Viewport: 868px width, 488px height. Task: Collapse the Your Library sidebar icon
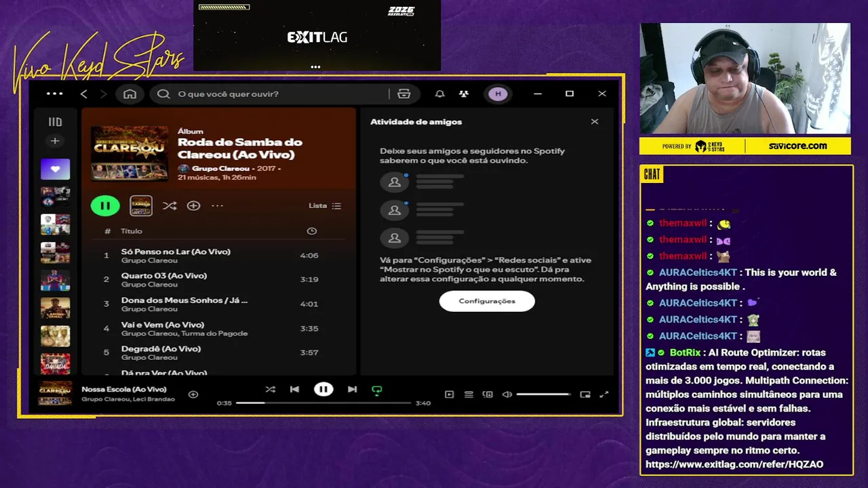click(55, 122)
